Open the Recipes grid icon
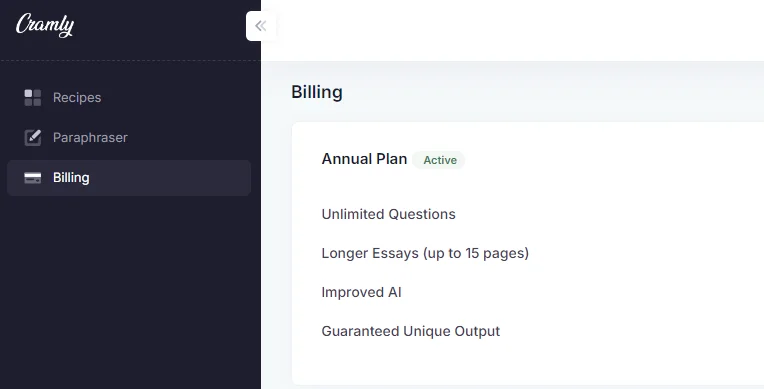This screenshot has height=389, width=764. 33,97
